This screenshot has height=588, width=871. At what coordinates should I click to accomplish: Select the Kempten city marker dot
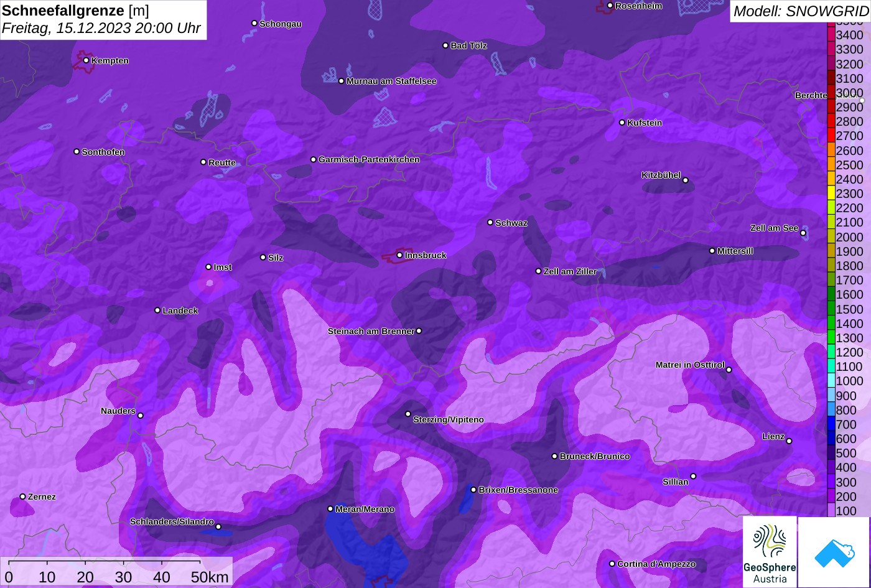click(x=86, y=60)
